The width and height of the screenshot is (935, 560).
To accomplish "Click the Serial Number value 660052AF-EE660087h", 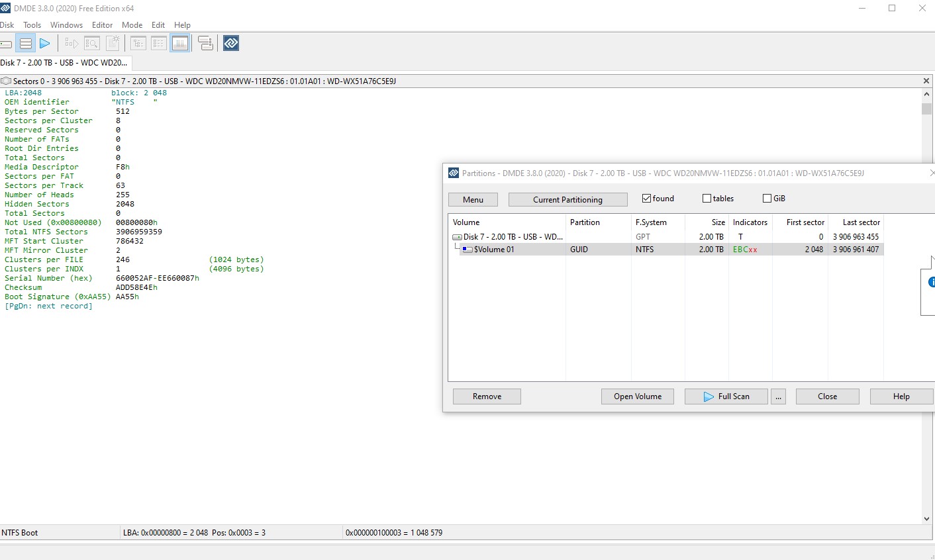I will click(x=158, y=279).
